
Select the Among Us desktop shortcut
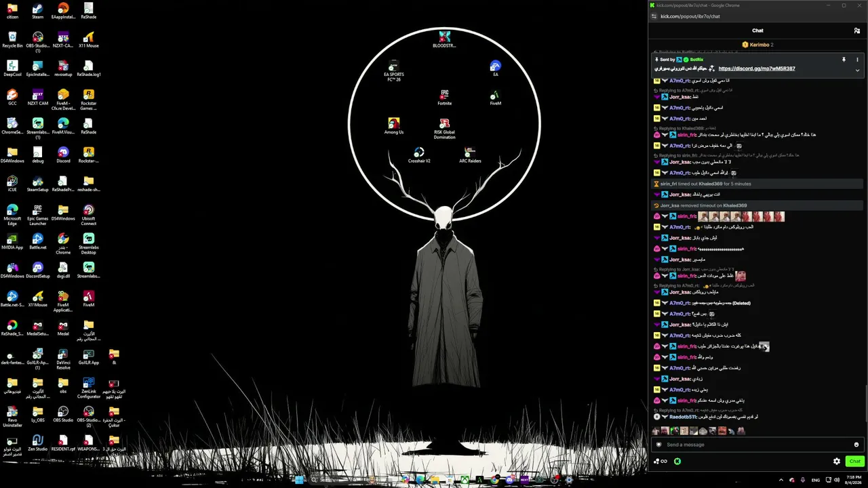(x=393, y=127)
